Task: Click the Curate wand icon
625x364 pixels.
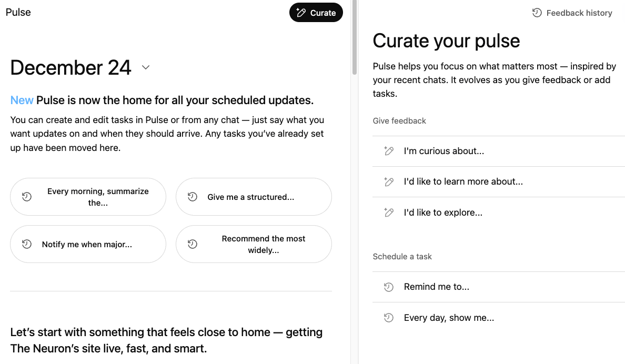Action: (301, 13)
